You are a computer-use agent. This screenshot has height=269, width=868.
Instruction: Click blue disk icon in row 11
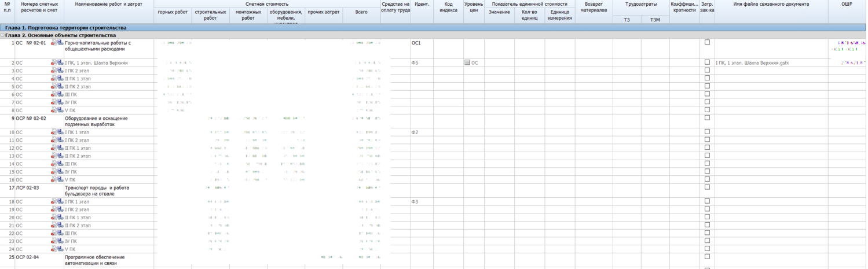[61, 140]
